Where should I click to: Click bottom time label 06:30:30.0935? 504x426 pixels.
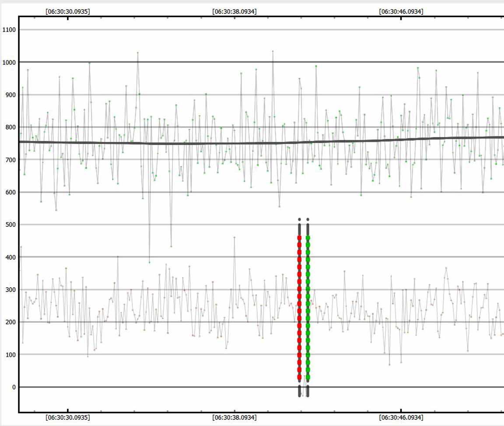[68, 418]
